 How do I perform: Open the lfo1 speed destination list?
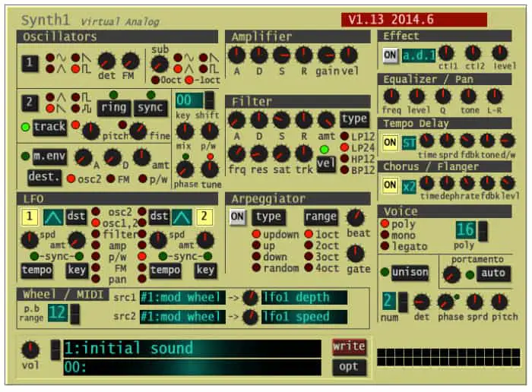pos(304,317)
